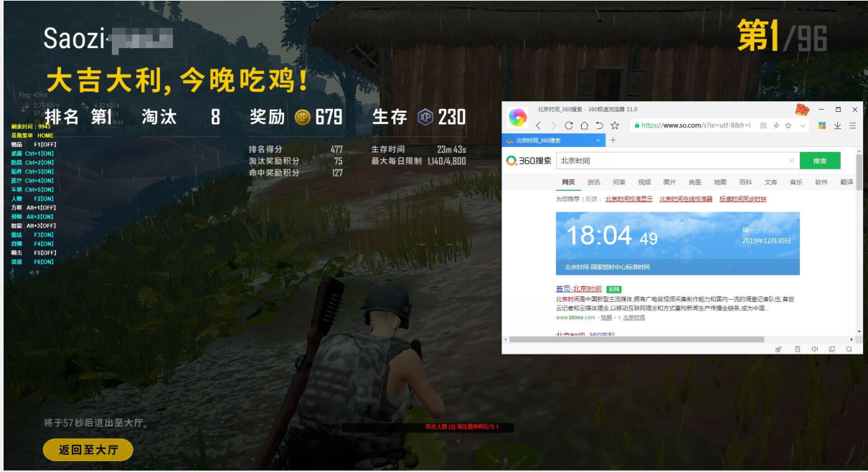Click the vertical scrollbar thumb in browser
Viewport: 868px width, 472px height.
coord(859,171)
